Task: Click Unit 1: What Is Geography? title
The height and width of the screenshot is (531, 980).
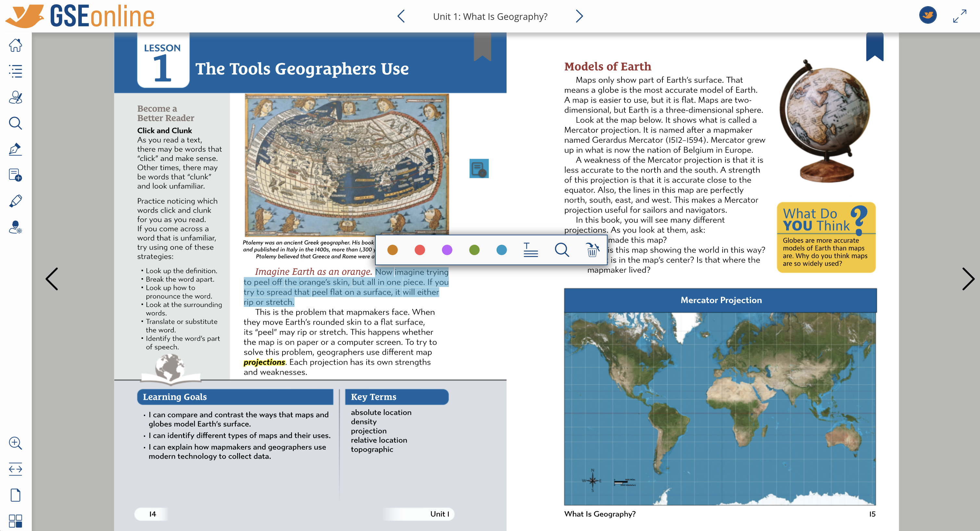Action: pyautogui.click(x=490, y=17)
